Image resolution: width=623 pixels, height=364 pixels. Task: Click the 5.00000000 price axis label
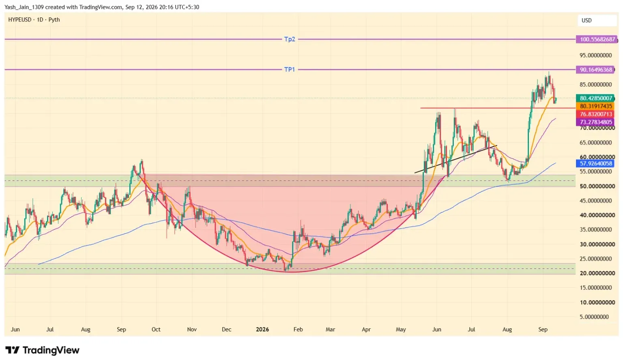(594, 317)
